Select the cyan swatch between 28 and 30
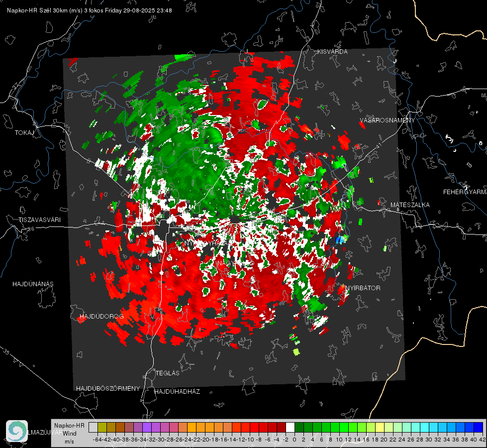The image size is (487, 448). (425, 427)
